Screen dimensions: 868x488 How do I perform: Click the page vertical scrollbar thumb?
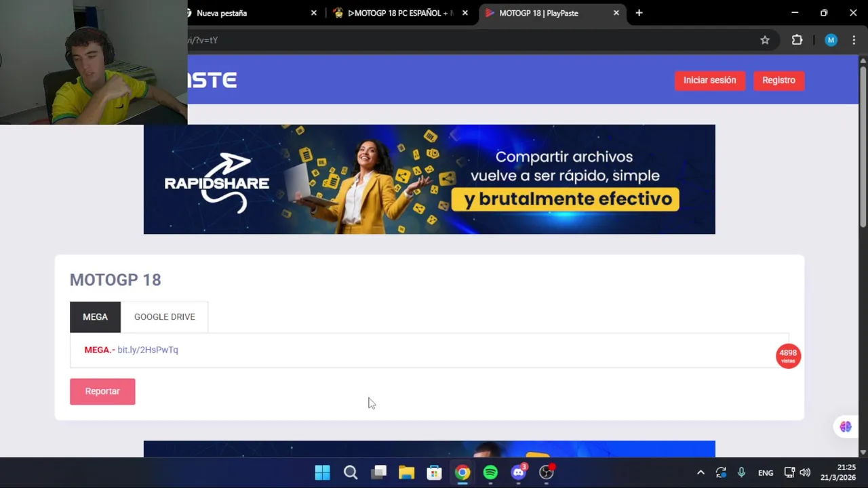(863, 146)
